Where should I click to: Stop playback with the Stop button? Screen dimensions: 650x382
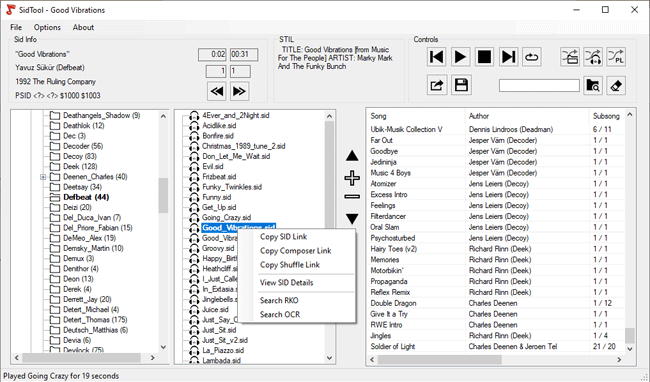[x=484, y=57]
